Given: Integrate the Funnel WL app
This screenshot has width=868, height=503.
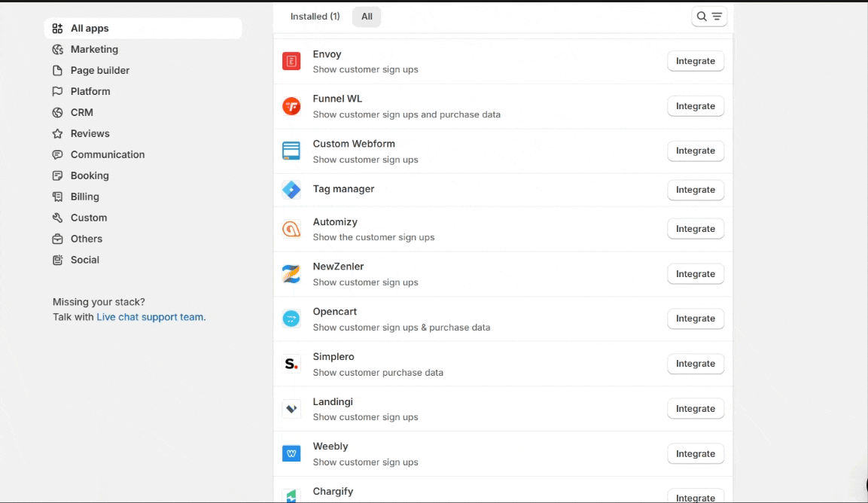Looking at the screenshot, I should point(696,106).
